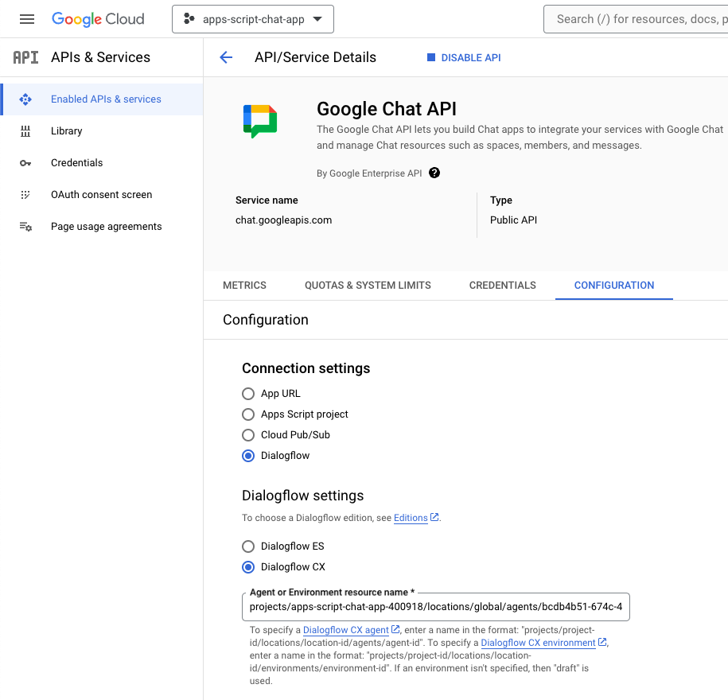Open the hamburger navigation menu
This screenshot has height=700, width=728.
tap(27, 19)
